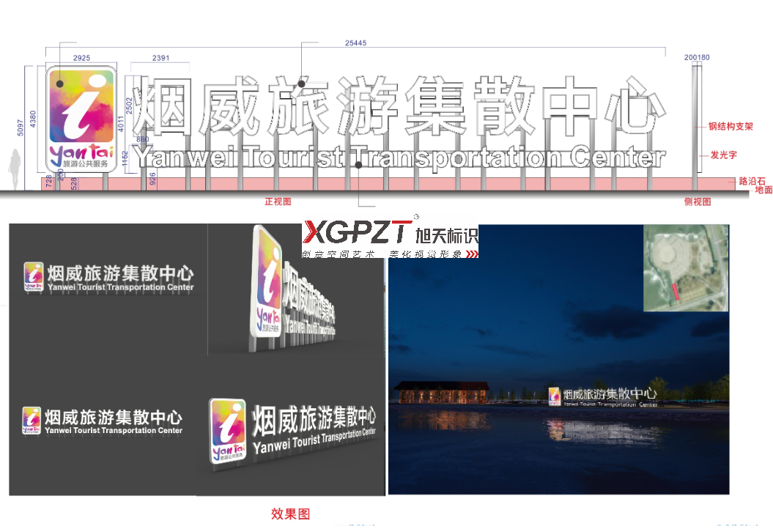Select the outlined Chinese title 烟威旅游集散中心

click(399, 106)
